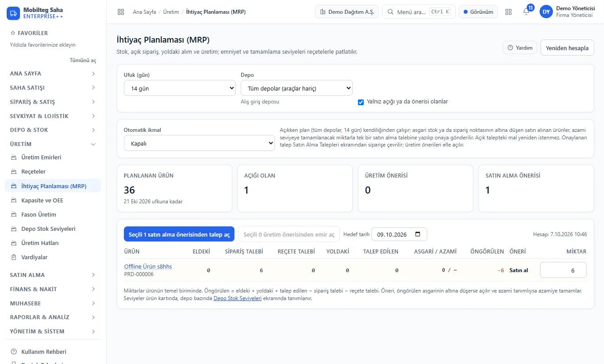Open the Otomatik ikmal dropdown
The width and height of the screenshot is (604, 364).
pos(199,143)
